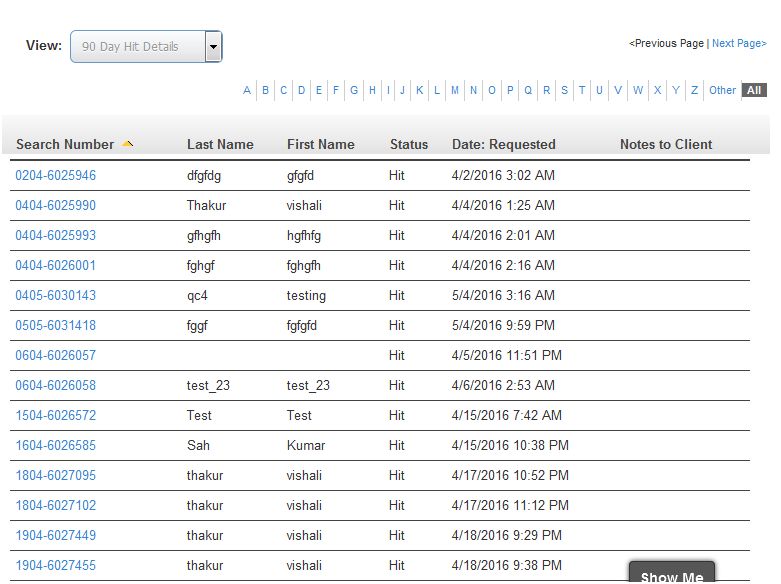Click date '4/2/2016 3:02 AM'

[x=503, y=175]
